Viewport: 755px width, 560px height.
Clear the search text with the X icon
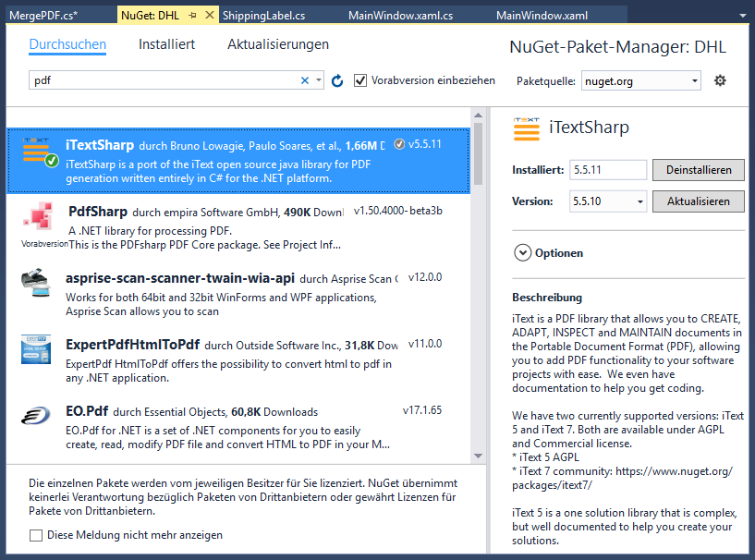tap(305, 81)
